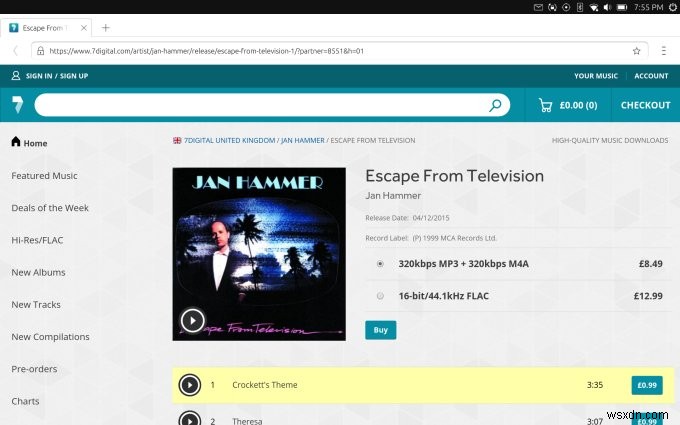Click the user sign-in icon
The height and width of the screenshot is (425, 680).
coord(16,75)
